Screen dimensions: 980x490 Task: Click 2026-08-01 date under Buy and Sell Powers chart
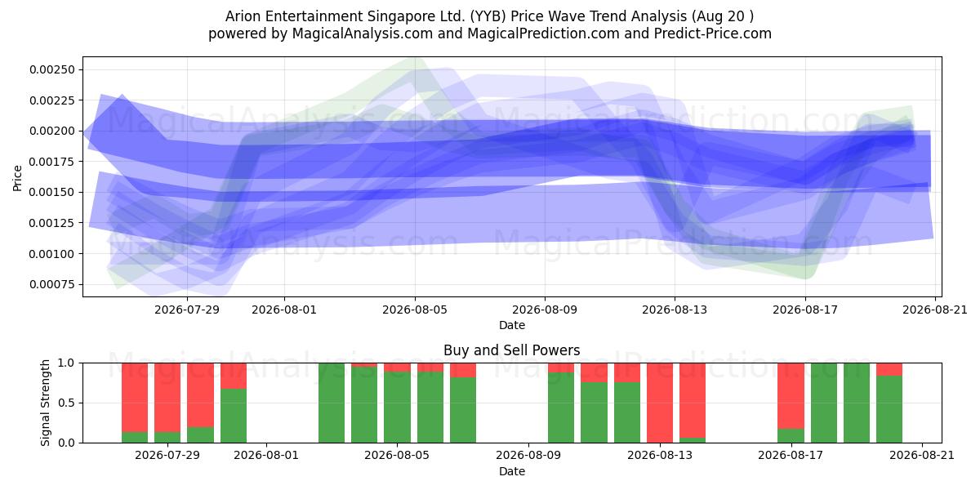coord(266,456)
